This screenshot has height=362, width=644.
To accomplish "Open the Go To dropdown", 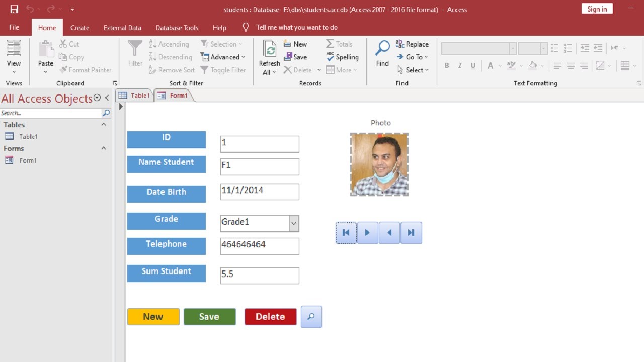I will (413, 57).
